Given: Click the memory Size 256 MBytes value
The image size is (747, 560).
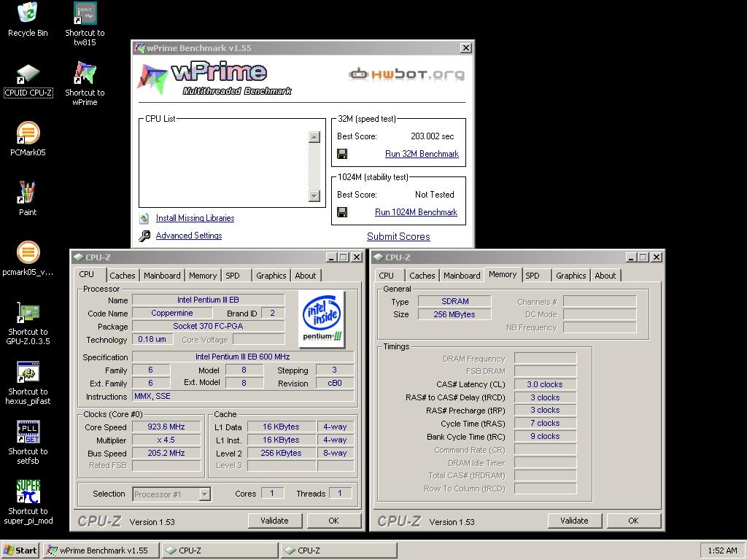Looking at the screenshot, I should (454, 315).
